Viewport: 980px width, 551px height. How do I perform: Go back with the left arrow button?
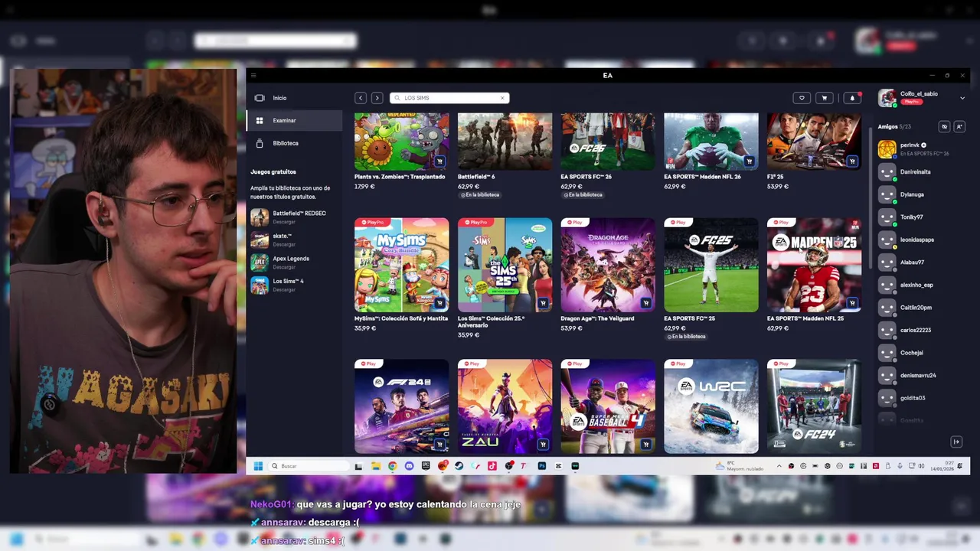[x=360, y=98]
